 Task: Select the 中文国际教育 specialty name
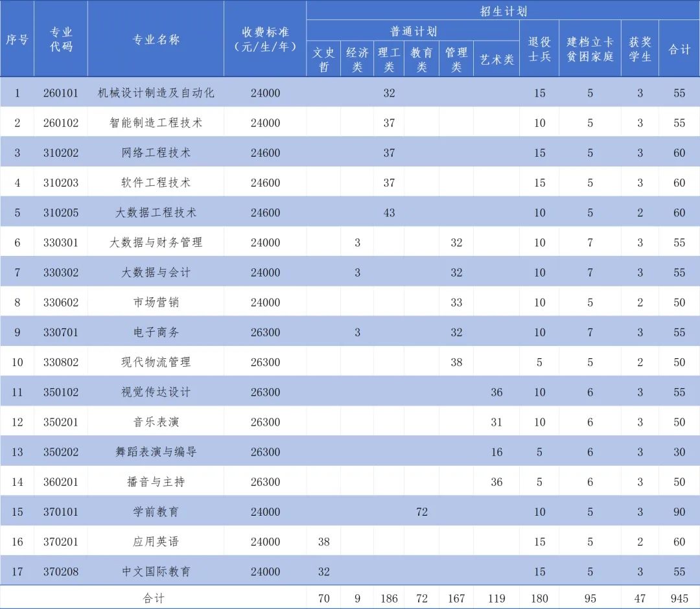(154, 571)
